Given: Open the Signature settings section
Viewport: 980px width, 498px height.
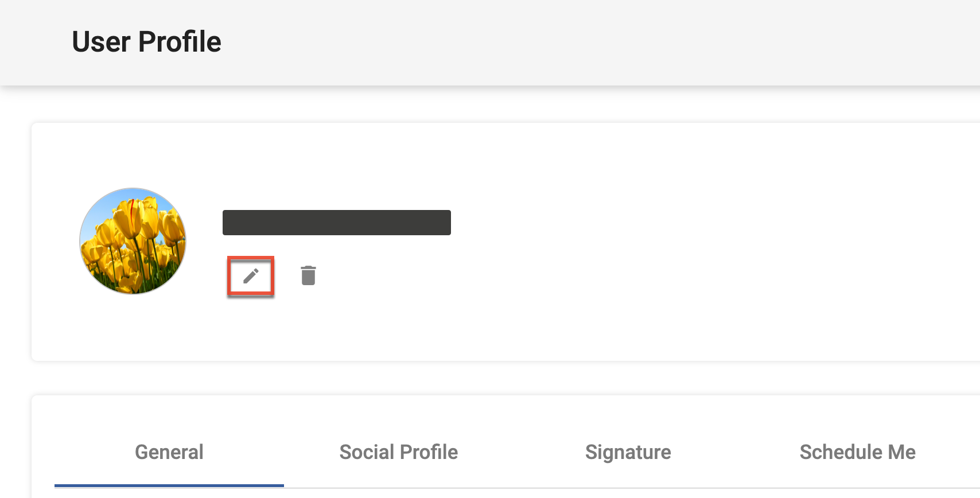Looking at the screenshot, I should pyautogui.click(x=628, y=452).
